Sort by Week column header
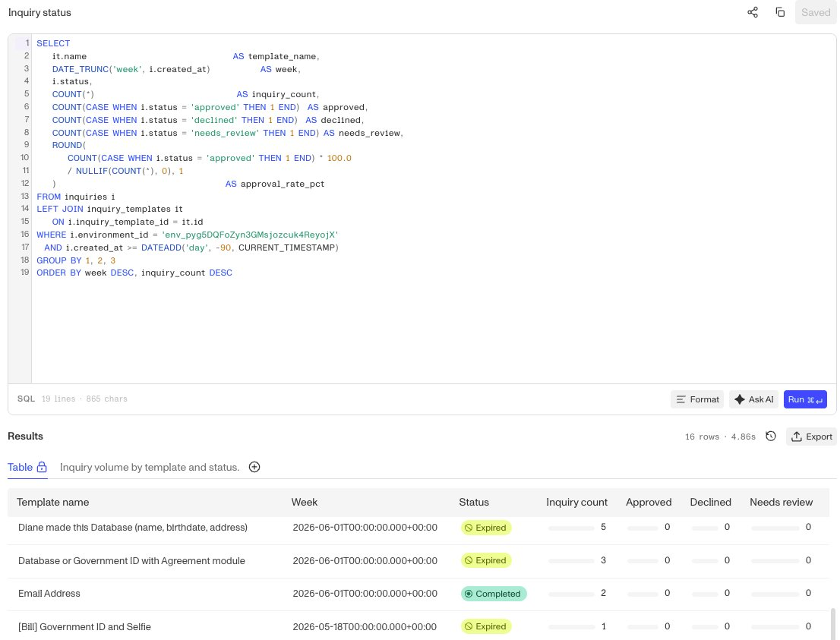Screen dimensions: 840x640 coord(305,503)
